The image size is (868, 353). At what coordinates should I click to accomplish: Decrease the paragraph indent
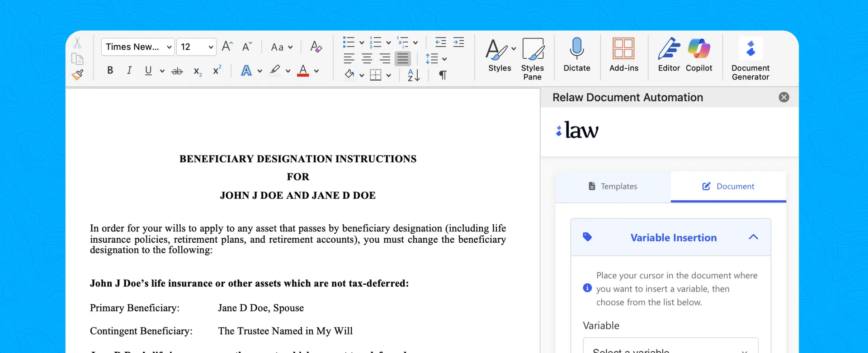pos(440,42)
